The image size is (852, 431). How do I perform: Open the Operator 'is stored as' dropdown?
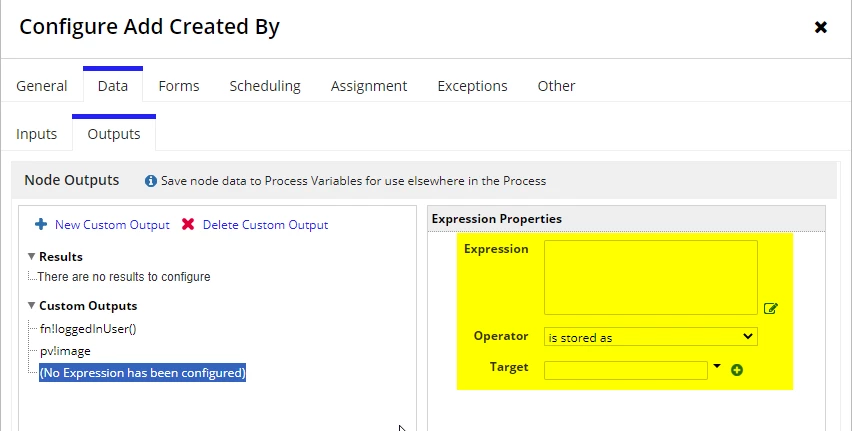pos(650,337)
